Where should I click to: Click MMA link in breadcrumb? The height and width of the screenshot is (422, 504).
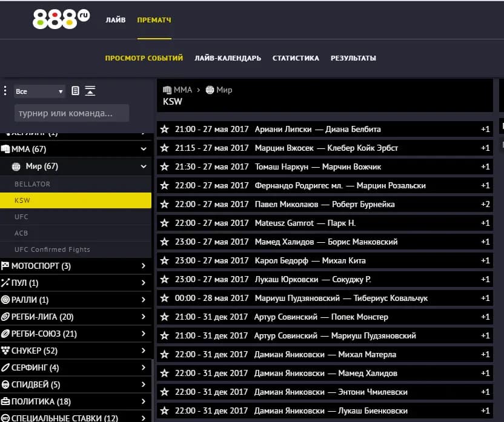tap(182, 90)
